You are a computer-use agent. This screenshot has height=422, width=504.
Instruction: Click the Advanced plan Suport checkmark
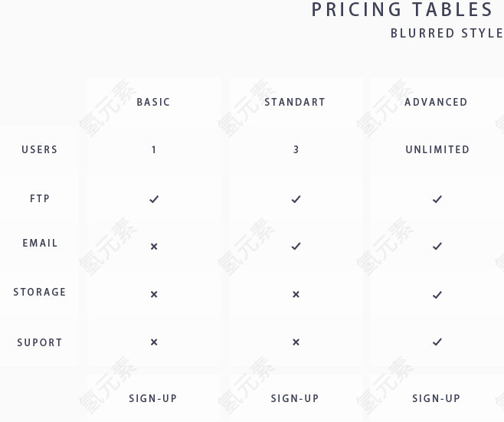(x=437, y=342)
